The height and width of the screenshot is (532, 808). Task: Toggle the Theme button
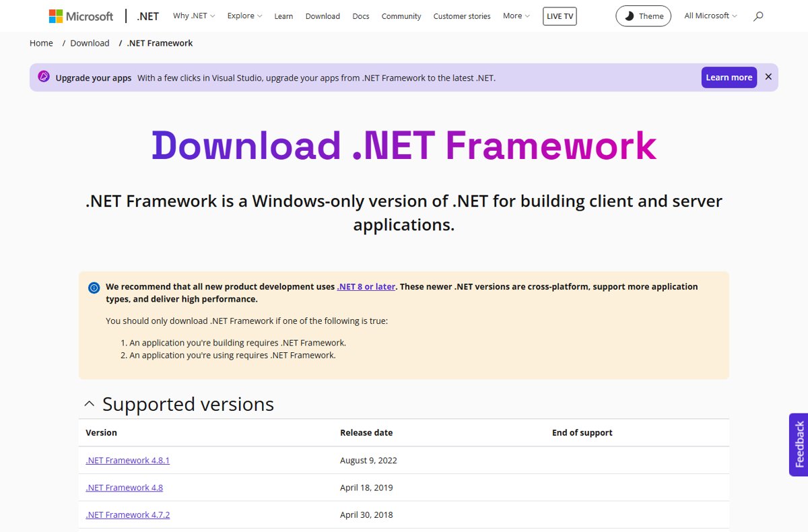click(x=644, y=16)
